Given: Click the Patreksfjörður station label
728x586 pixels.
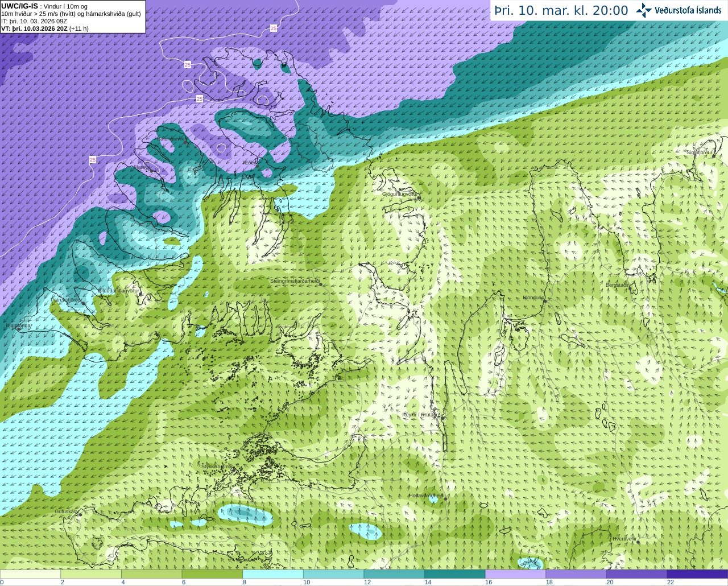Looking at the screenshot, I should pos(66,299).
